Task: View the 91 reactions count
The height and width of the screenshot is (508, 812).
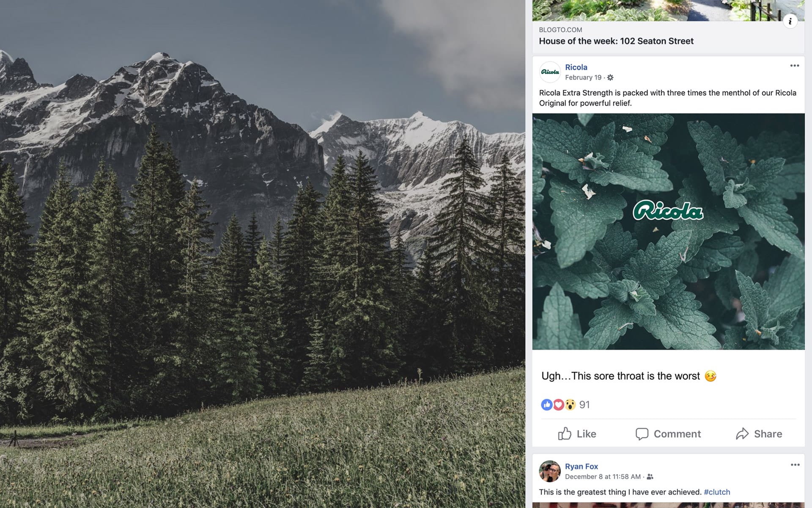Action: (584, 405)
